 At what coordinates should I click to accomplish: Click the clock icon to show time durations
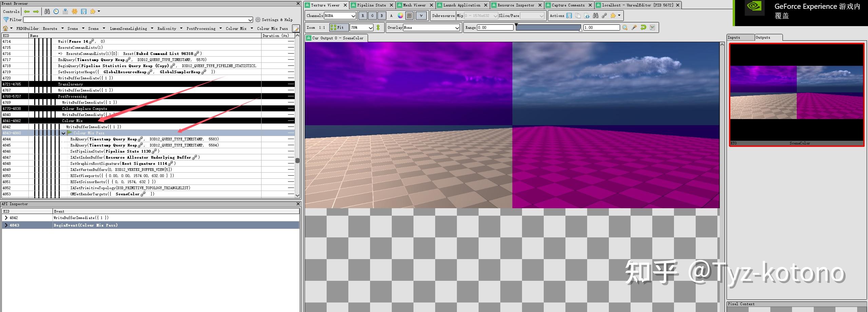point(56,11)
